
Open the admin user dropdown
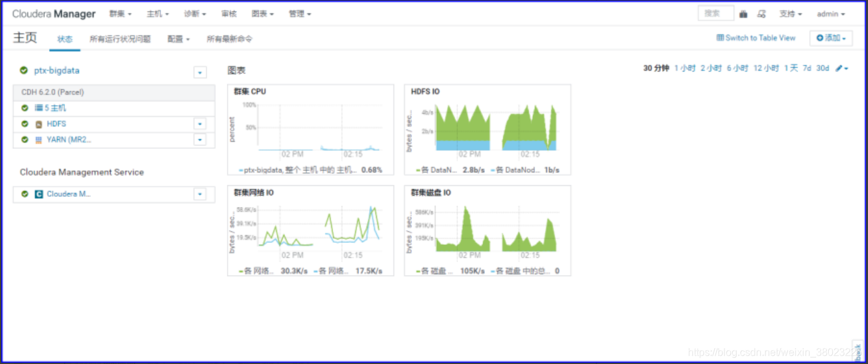(831, 13)
